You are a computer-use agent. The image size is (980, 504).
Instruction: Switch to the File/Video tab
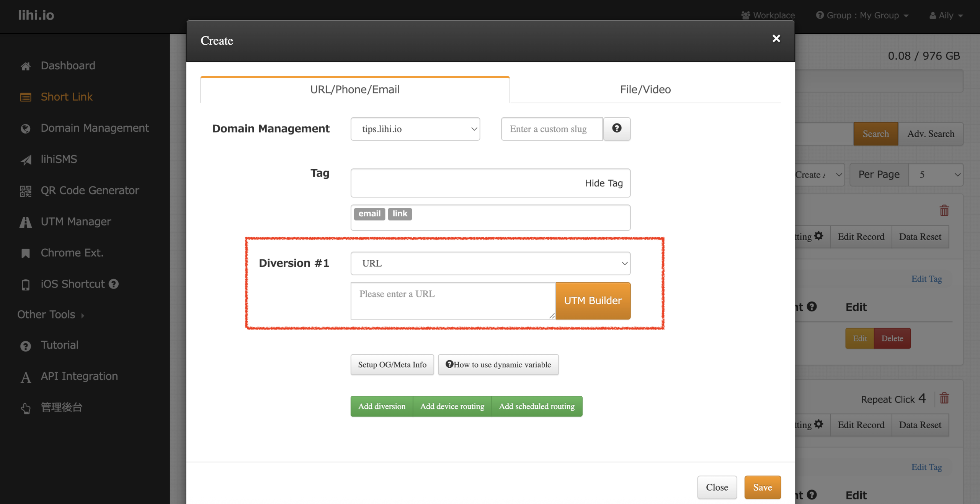645,90
